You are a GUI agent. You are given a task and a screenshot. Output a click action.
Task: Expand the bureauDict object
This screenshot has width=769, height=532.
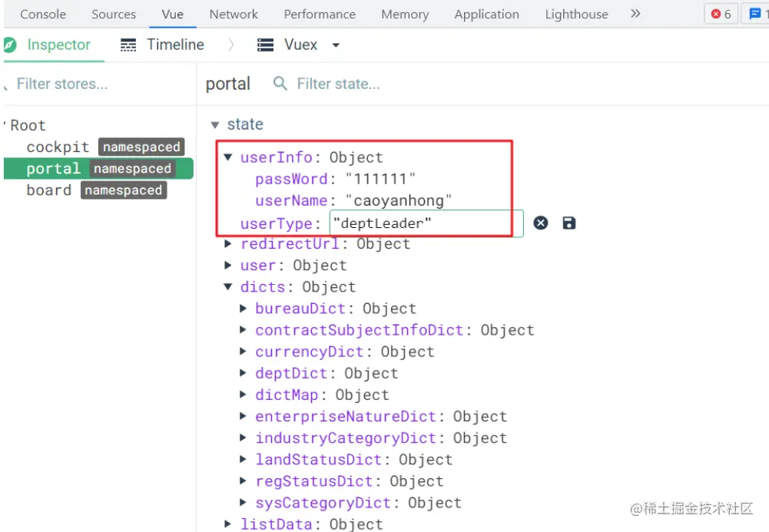[x=243, y=308]
